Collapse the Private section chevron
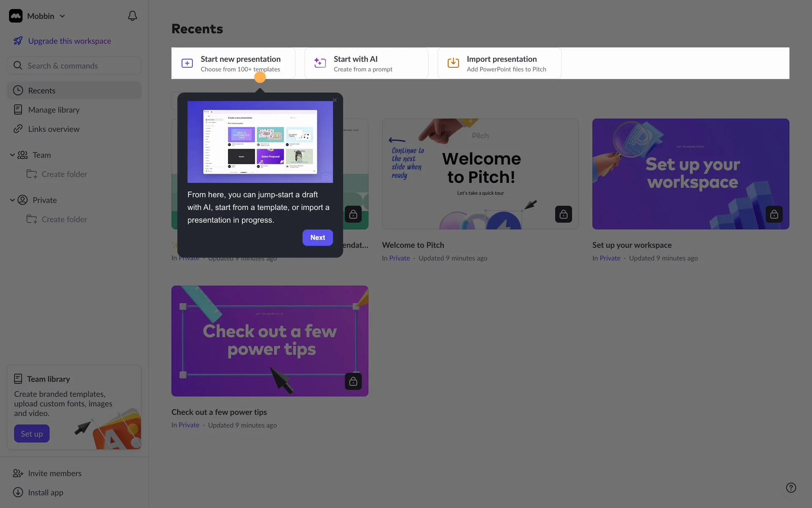Screen dimensions: 812x508 coord(12,200)
